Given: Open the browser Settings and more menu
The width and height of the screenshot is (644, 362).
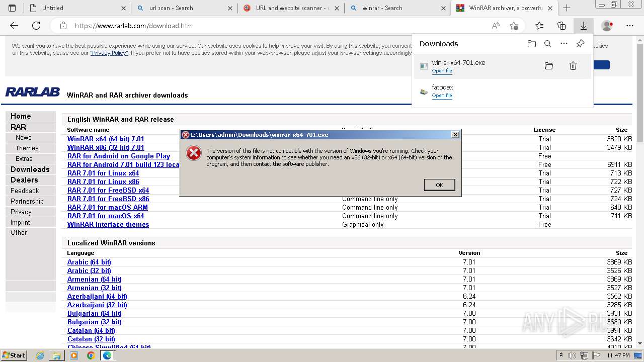Looking at the screenshot, I should (630, 26).
